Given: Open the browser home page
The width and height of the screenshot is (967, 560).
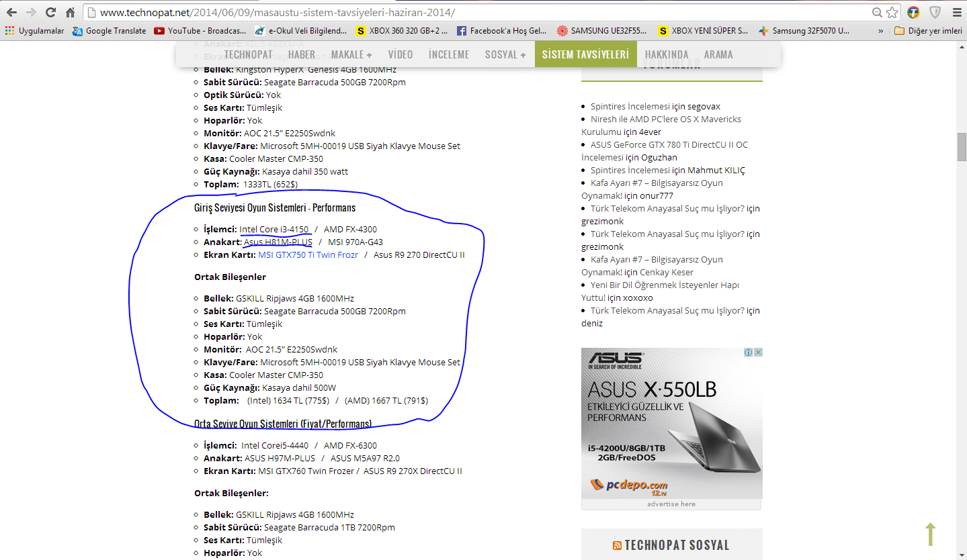Looking at the screenshot, I should point(70,12).
